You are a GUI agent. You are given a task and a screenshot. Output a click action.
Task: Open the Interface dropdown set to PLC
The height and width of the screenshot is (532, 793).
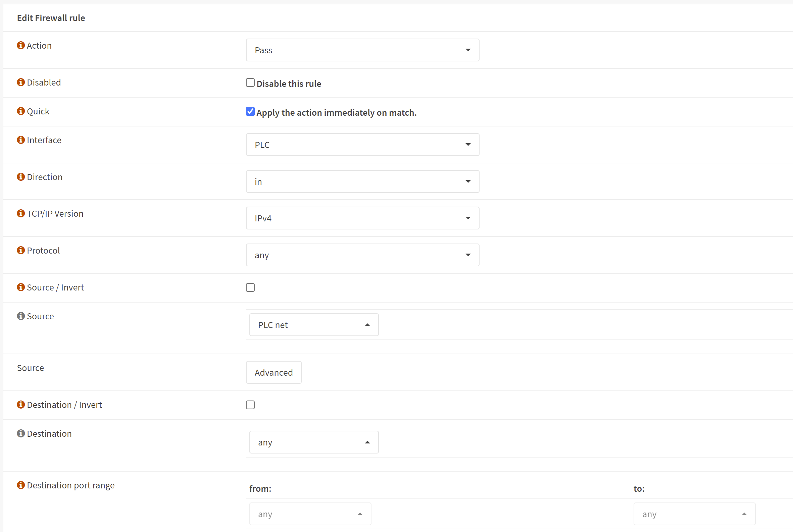[362, 145]
